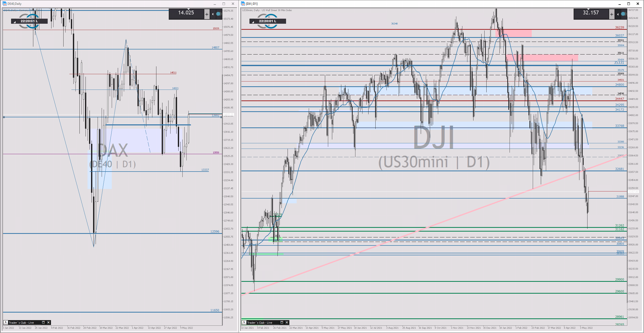This screenshot has height=333, width=644.
Task: Maximize the [DJI | D1] chart window
Action: coord(629,4)
